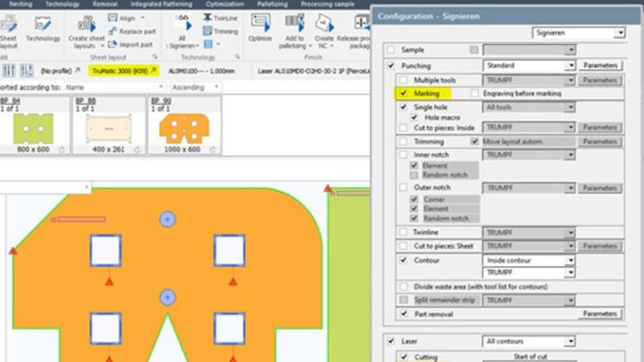The height and width of the screenshot is (362, 644).
Task: Click the Technology icon in the ribbon
Action: pyautogui.click(x=43, y=25)
